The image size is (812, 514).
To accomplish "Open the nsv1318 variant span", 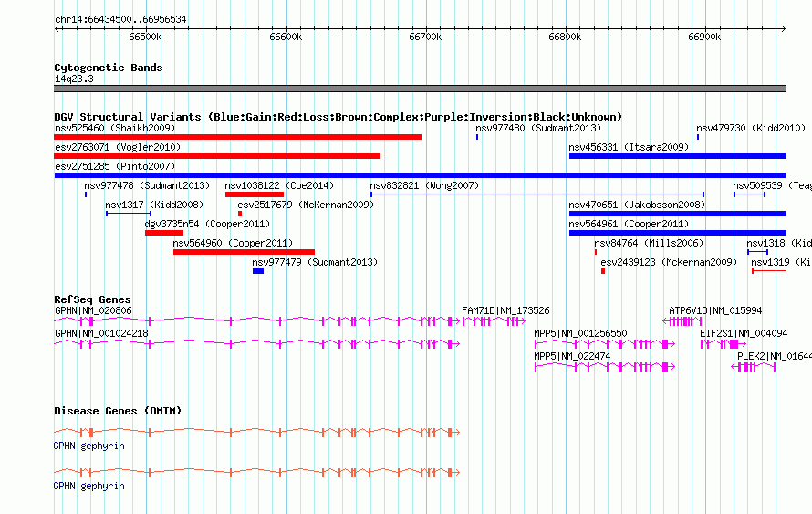I will point(757,252).
